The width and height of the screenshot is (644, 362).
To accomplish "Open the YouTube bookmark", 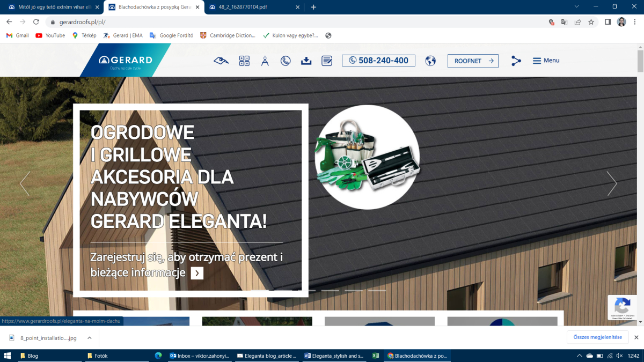I will click(50, 35).
